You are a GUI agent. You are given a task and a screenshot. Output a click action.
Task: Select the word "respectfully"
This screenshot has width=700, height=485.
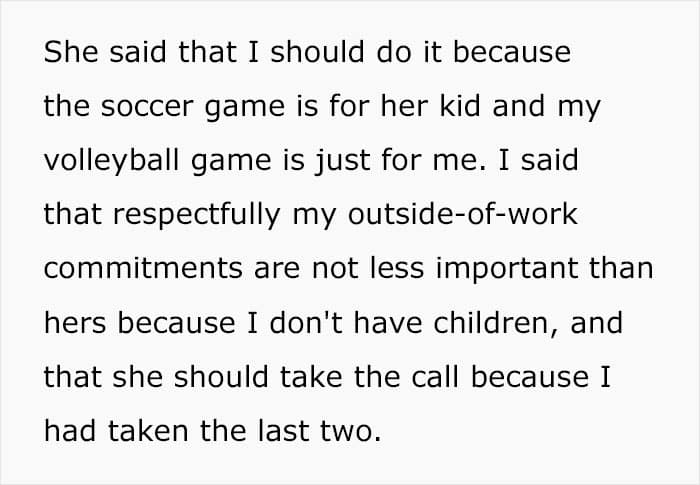point(196,215)
